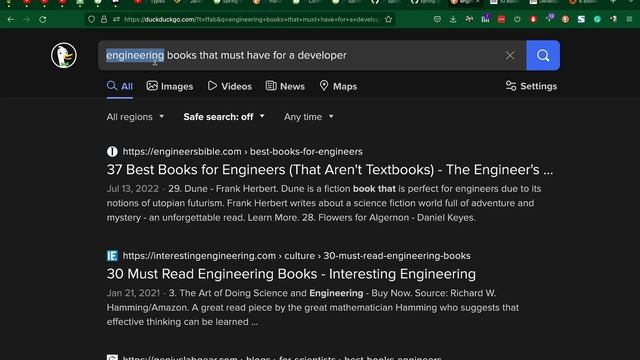Expand the All regions dropdown

click(135, 117)
